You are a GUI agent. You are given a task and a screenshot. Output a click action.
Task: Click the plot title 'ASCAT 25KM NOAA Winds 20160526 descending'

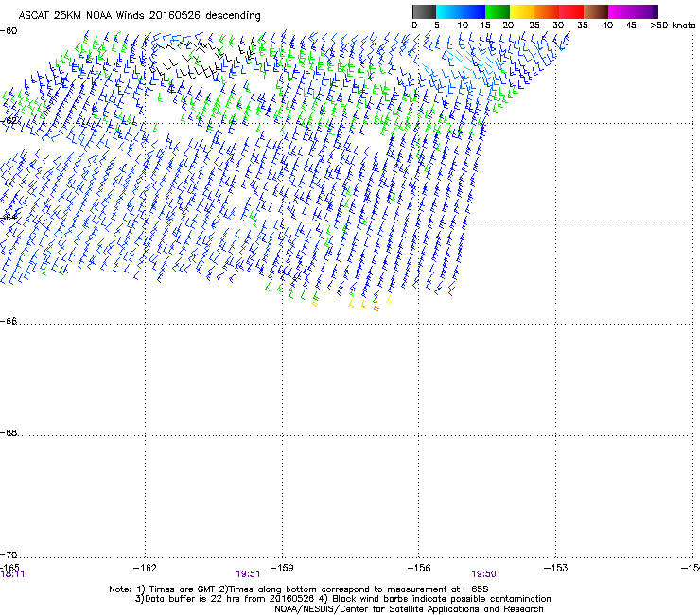point(140,16)
